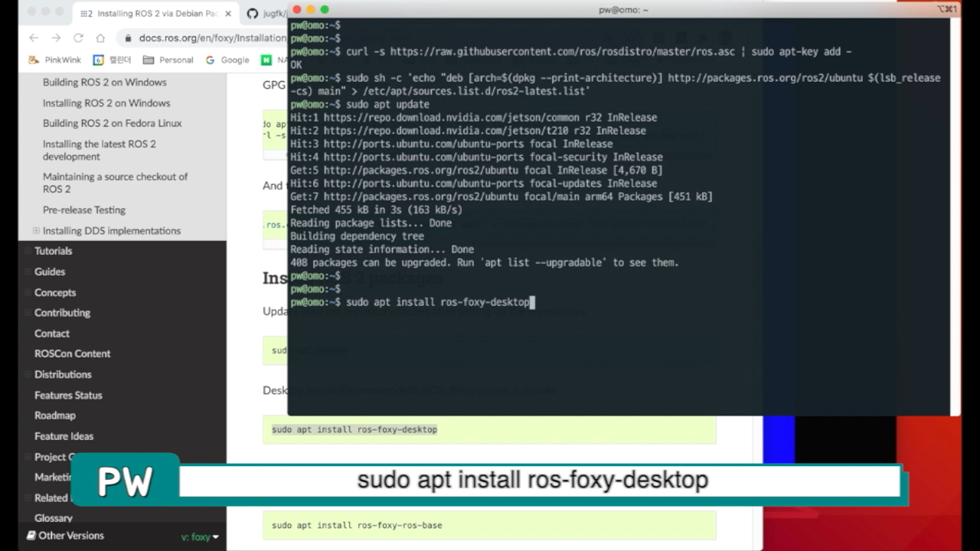Viewport: 980px width, 551px height.
Task: Open the PinkWink bookmark icon
Action: click(34, 60)
